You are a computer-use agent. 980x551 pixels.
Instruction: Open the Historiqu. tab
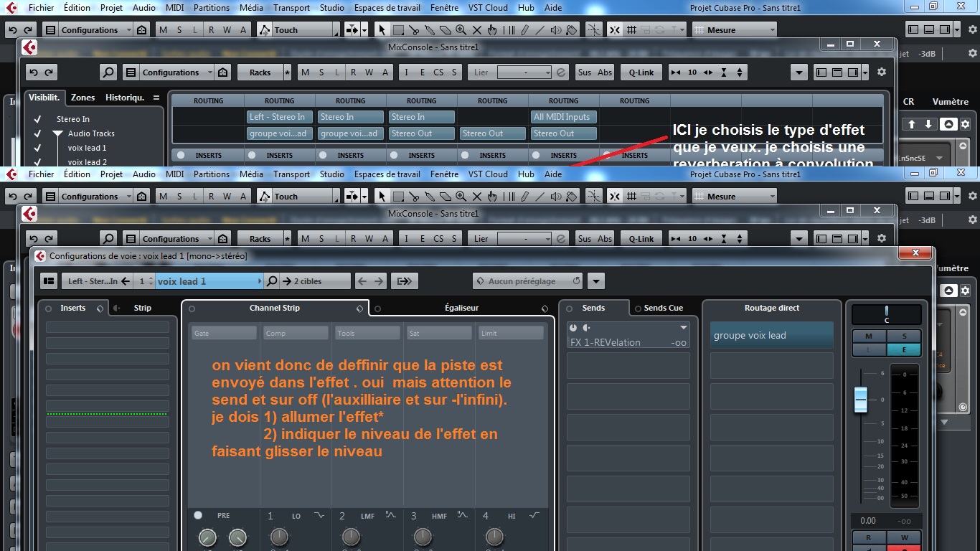(x=125, y=98)
